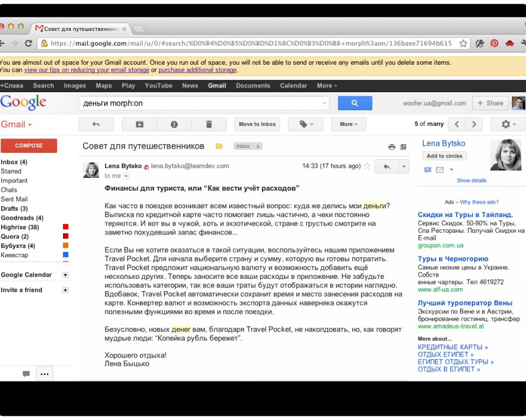
Task: Expand the 'to me' recipient details arrow
Action: [x=126, y=176]
